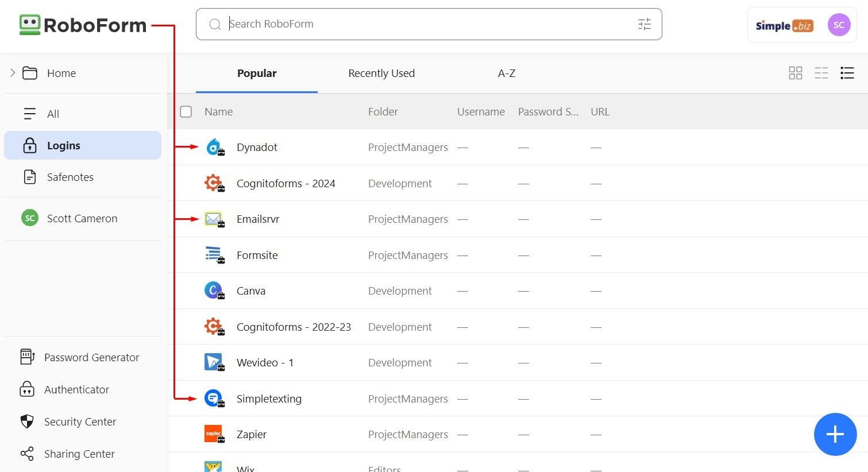Tick the select-all checkbox in header
The width and height of the screenshot is (868, 472).
(x=186, y=111)
